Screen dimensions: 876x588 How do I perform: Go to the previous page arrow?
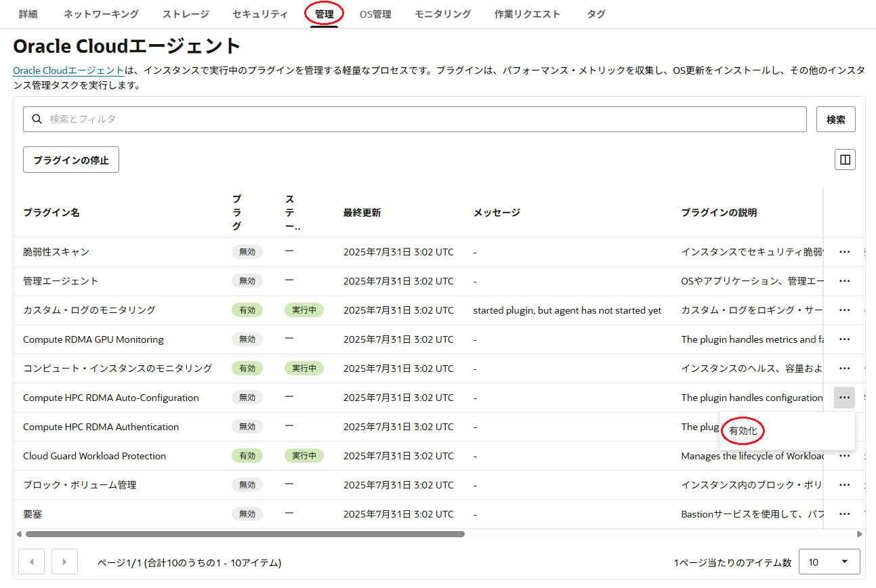click(32, 562)
